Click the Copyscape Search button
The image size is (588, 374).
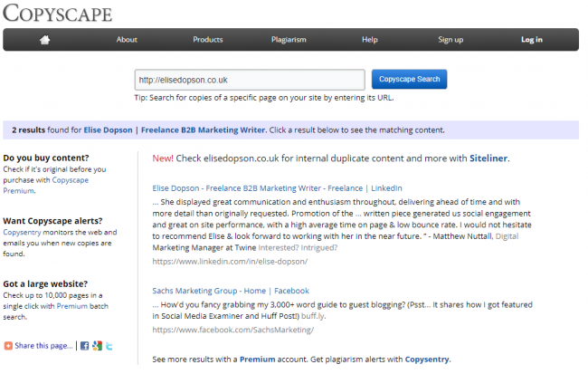409,79
